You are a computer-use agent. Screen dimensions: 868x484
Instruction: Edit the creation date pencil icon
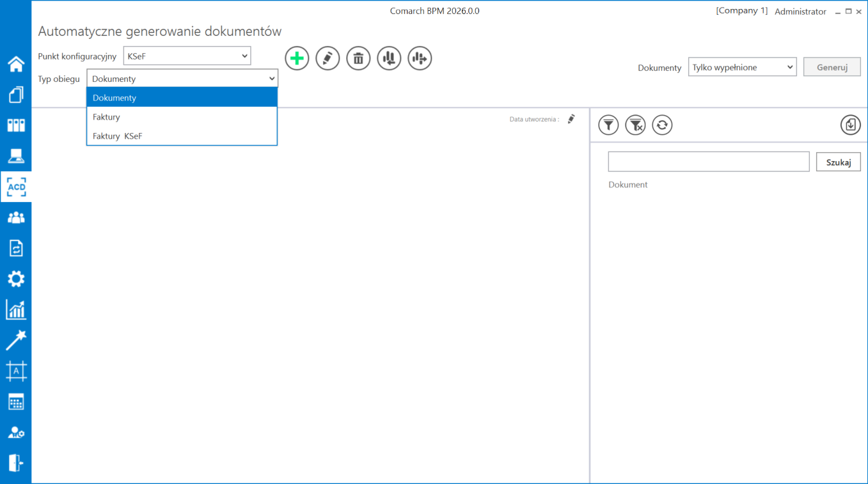(571, 119)
